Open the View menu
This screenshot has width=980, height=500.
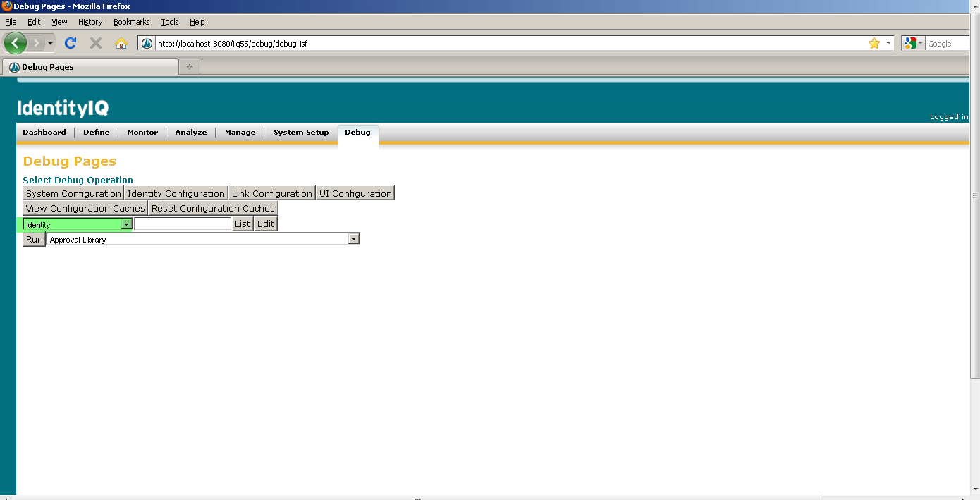[59, 22]
